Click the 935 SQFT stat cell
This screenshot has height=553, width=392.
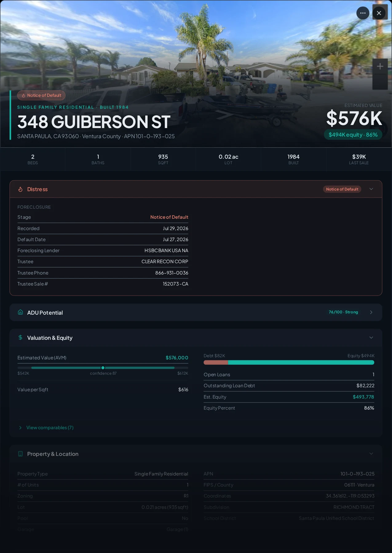(163, 159)
